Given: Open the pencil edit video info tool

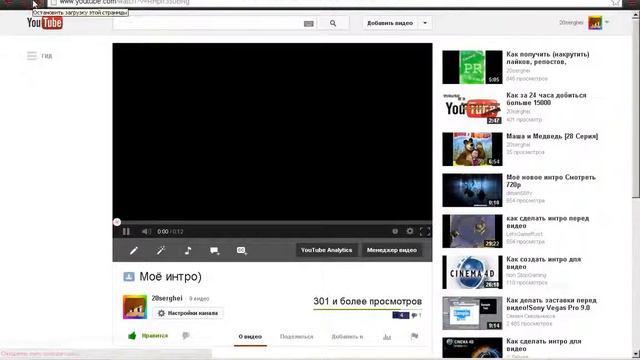Looking at the screenshot, I should (134, 250).
